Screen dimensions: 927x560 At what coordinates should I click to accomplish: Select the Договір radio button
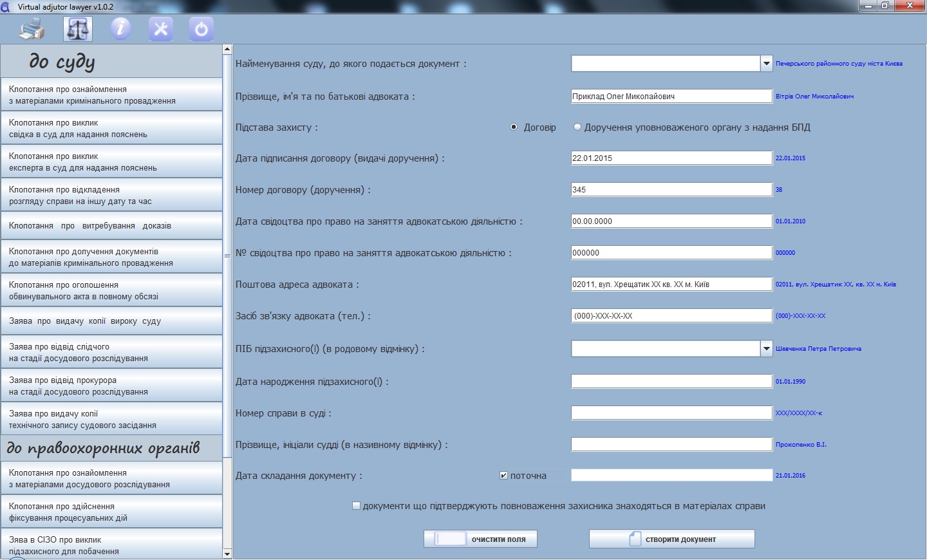514,127
